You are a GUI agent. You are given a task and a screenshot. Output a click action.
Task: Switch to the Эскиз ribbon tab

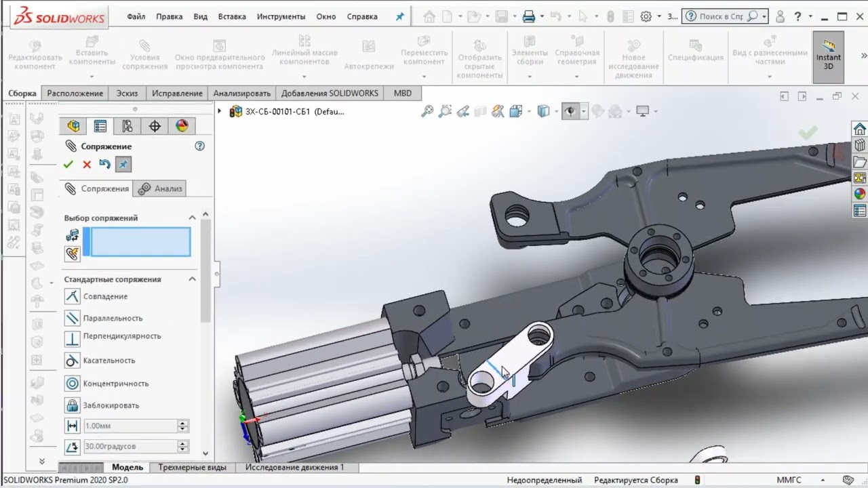tap(127, 93)
